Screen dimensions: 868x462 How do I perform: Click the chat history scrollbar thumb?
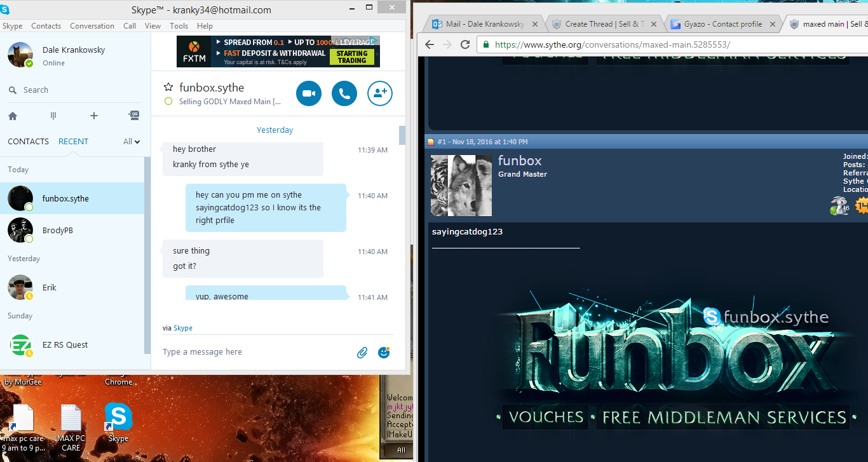402,135
